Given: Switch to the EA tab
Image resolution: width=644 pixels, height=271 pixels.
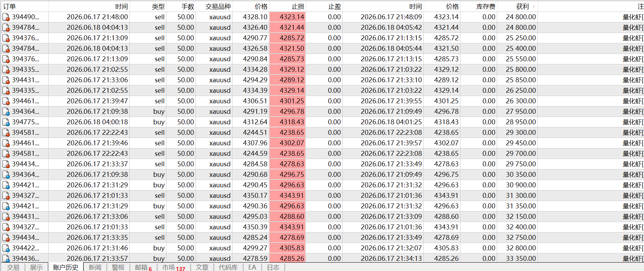Looking at the screenshot, I should tap(252, 267).
